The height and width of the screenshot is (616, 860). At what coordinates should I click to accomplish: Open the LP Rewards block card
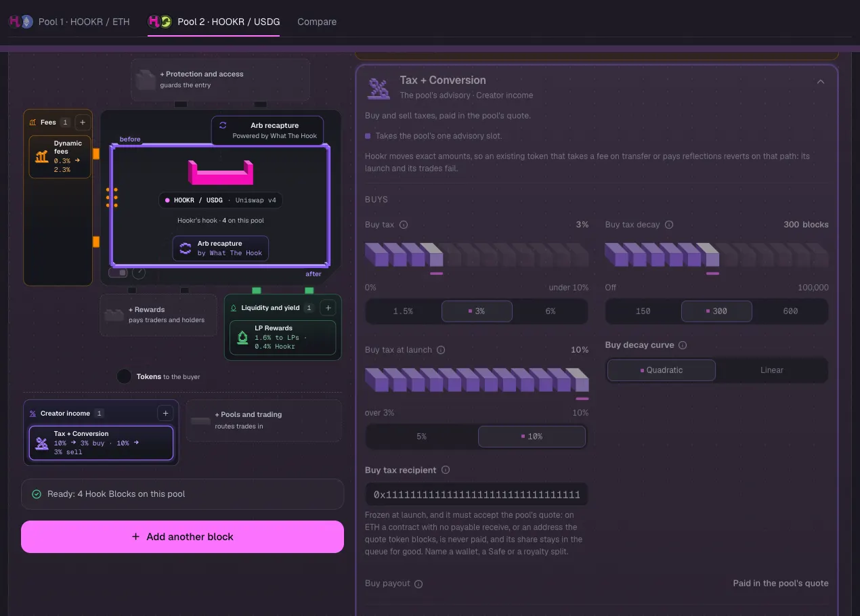(x=283, y=337)
